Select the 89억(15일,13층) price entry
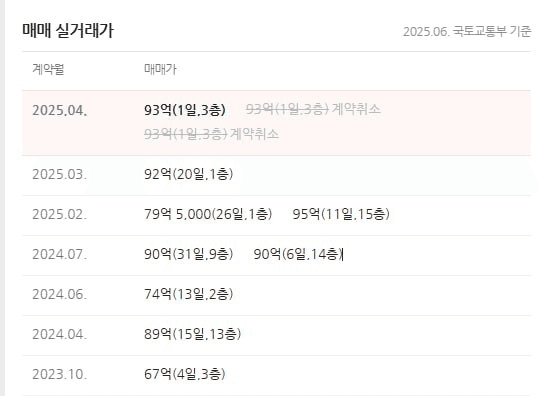Screen dimensions: 539x396 (x=192, y=334)
